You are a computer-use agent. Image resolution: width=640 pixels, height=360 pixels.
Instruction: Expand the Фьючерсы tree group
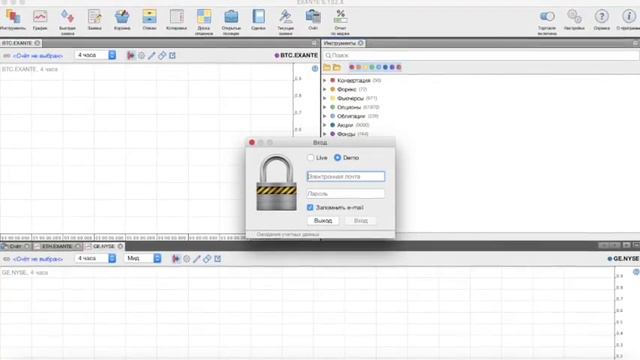(x=325, y=98)
